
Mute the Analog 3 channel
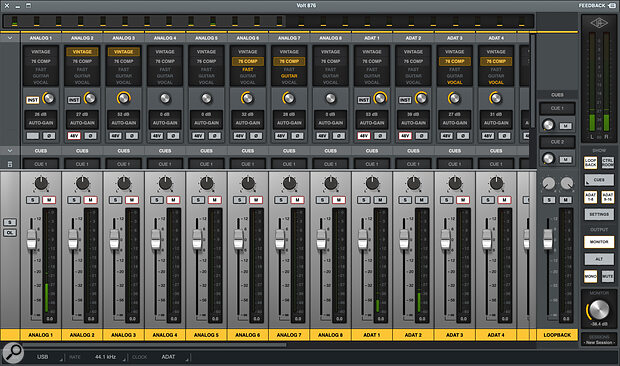tap(132, 200)
